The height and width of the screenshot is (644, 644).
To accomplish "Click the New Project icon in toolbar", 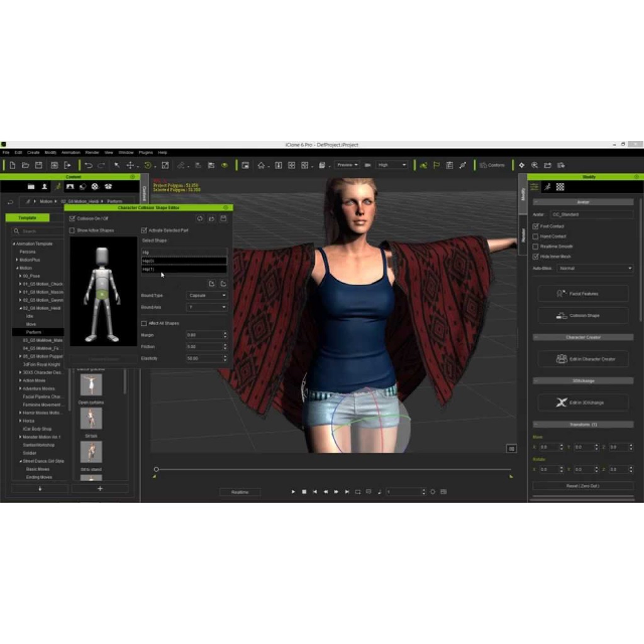I will (12, 165).
